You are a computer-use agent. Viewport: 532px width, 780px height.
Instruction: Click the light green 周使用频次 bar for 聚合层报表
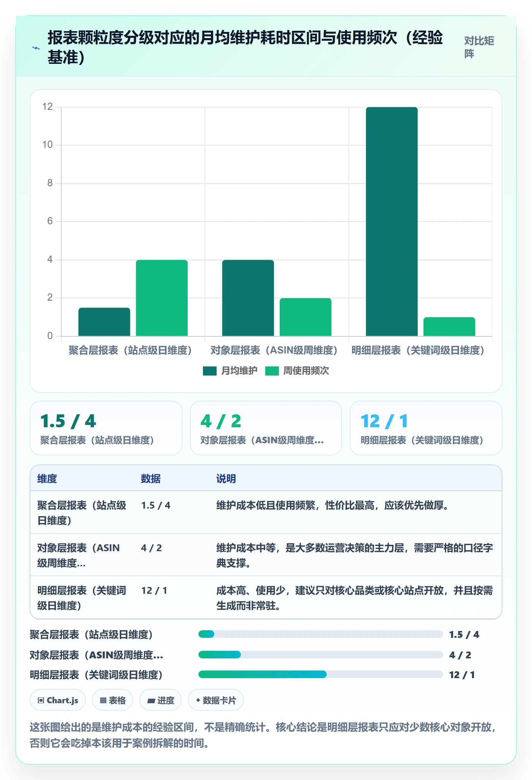pyautogui.click(x=161, y=298)
